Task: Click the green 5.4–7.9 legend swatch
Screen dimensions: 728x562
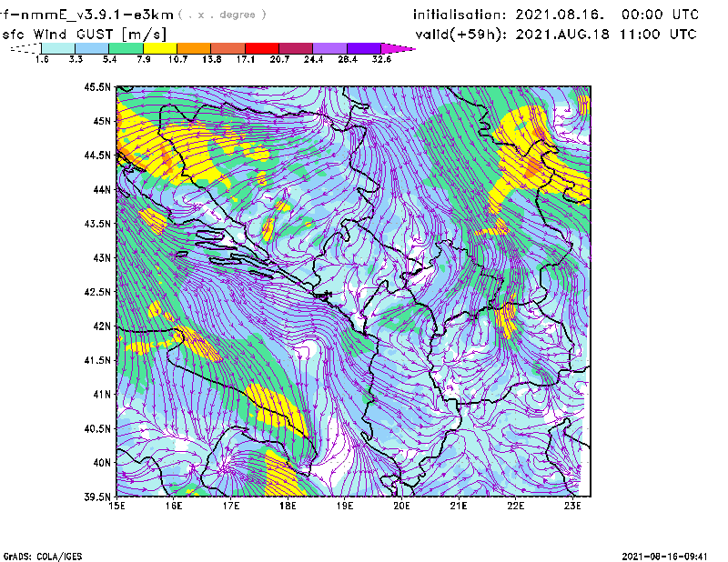Action: click(x=126, y=48)
